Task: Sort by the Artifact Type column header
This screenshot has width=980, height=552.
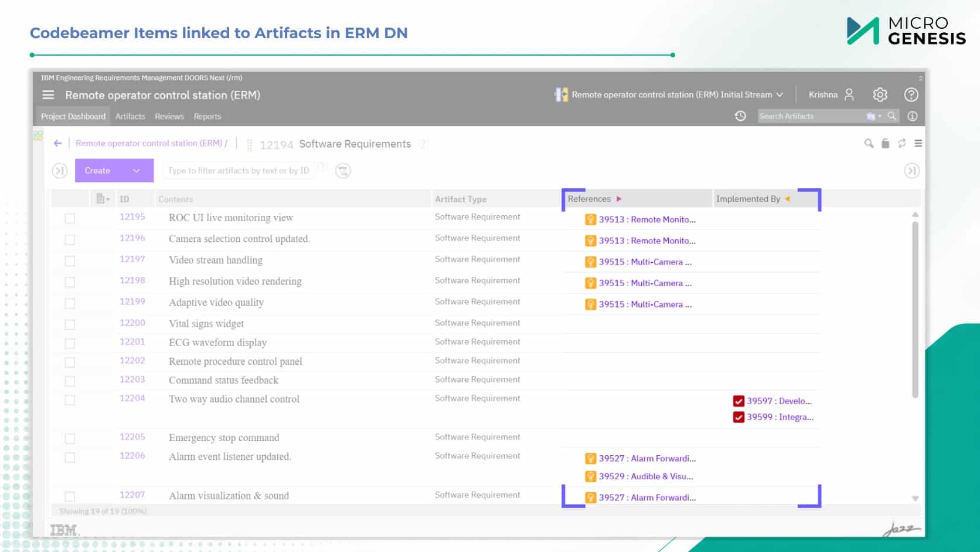Action: tap(461, 199)
